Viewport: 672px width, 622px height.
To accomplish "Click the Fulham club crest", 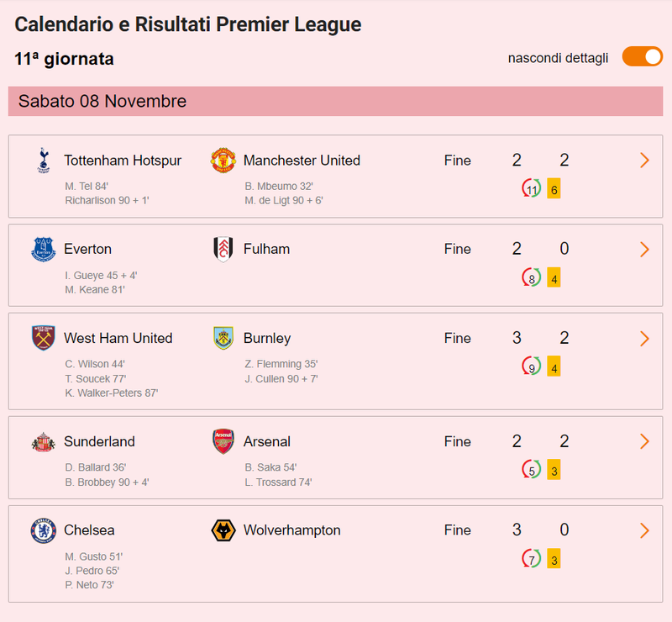I will click(x=223, y=249).
